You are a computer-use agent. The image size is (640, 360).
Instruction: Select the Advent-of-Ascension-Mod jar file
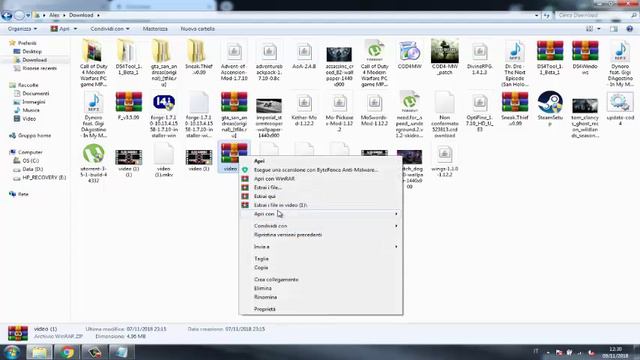pos(234,51)
